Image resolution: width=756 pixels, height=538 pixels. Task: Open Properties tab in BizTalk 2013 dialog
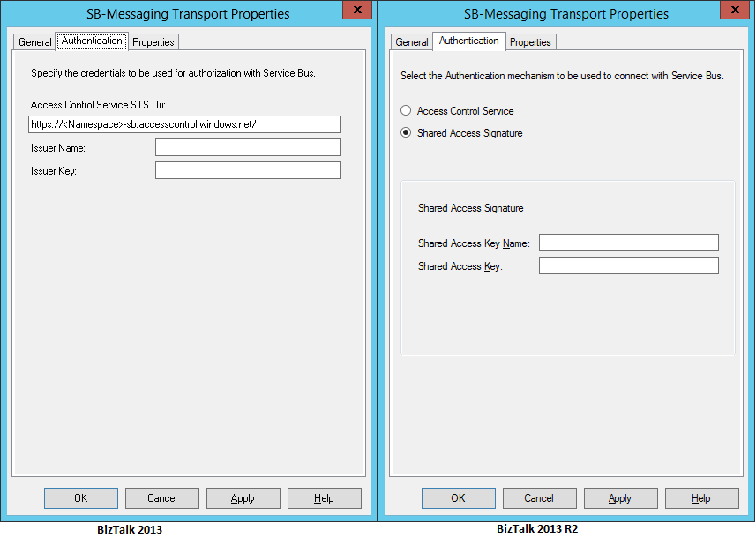pyautogui.click(x=153, y=42)
